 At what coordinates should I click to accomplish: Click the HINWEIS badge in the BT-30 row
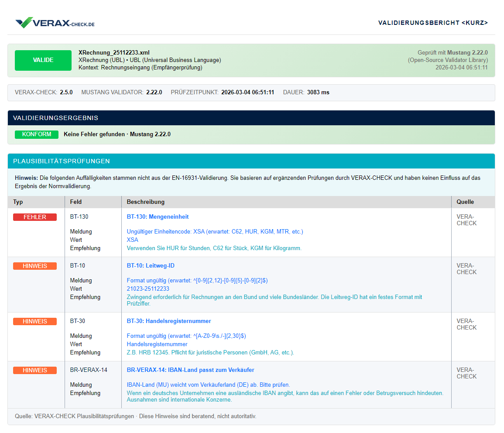point(35,321)
